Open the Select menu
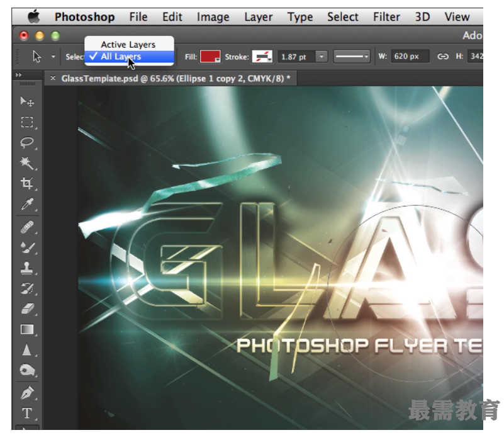The height and width of the screenshot is (435, 504). 343,17
